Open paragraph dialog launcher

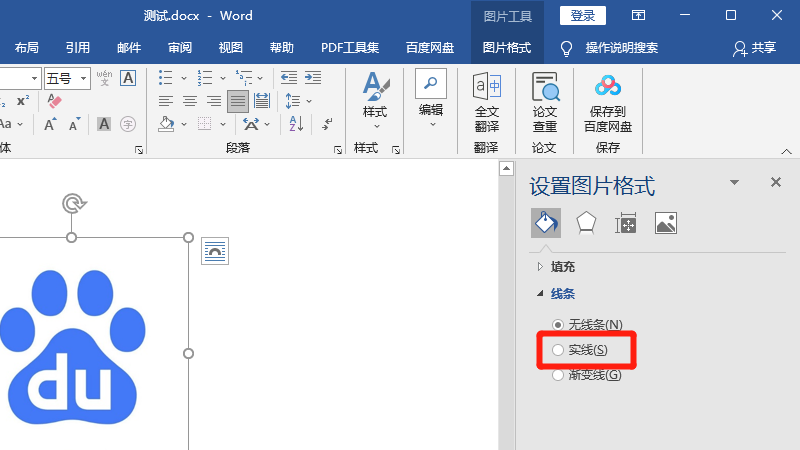tap(338, 149)
